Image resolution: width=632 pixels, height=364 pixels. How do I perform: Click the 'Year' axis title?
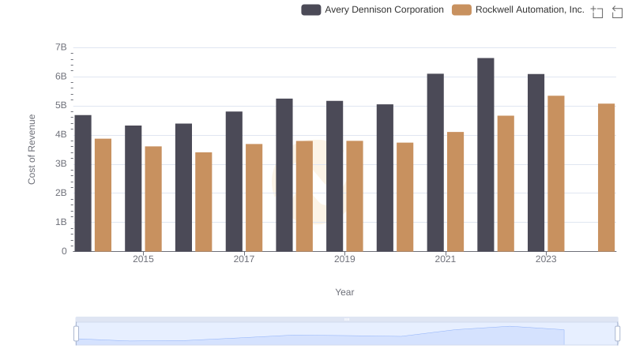(344, 292)
